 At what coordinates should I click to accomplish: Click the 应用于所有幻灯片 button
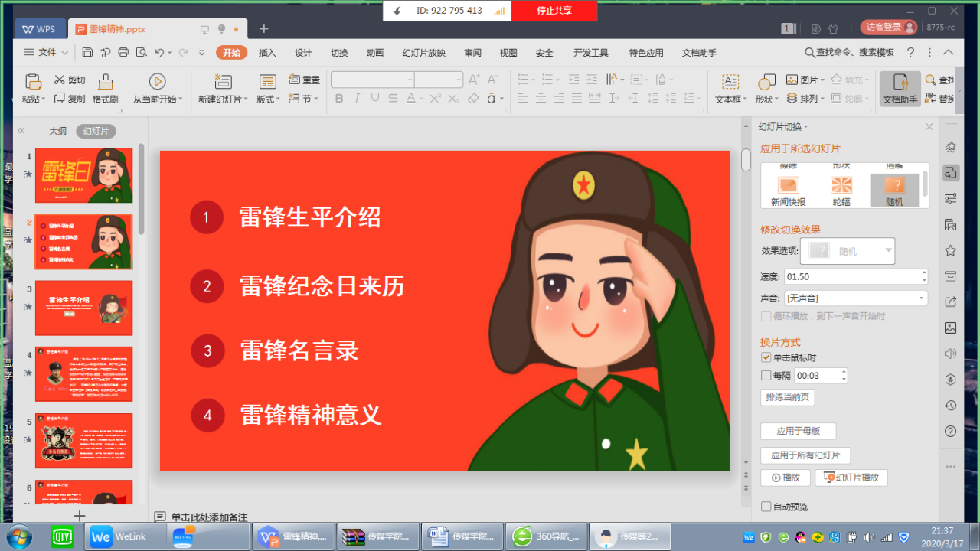pos(805,455)
